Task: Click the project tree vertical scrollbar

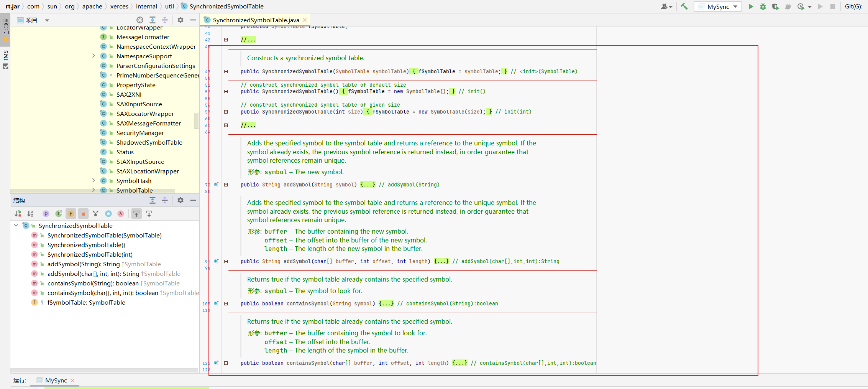Action: click(197, 121)
